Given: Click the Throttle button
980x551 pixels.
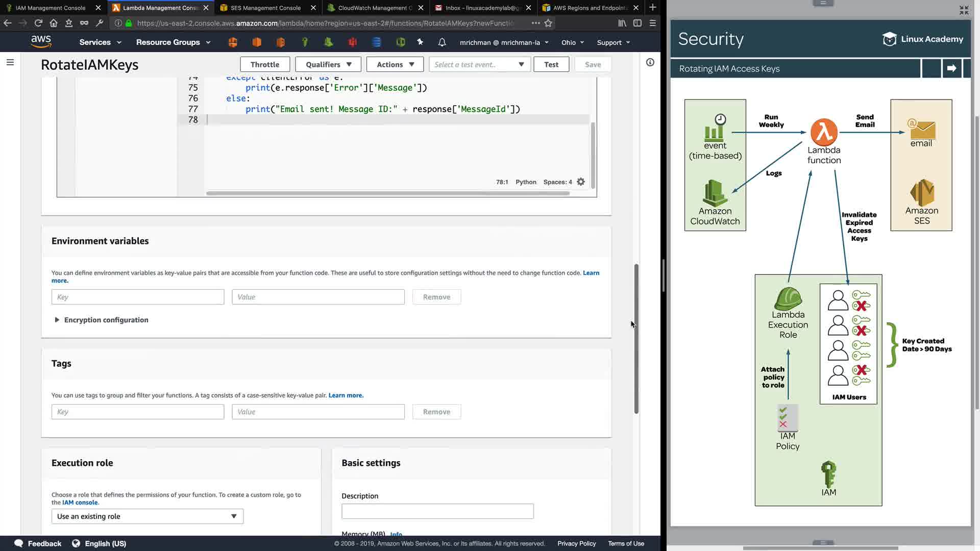Looking at the screenshot, I should pyautogui.click(x=265, y=64).
